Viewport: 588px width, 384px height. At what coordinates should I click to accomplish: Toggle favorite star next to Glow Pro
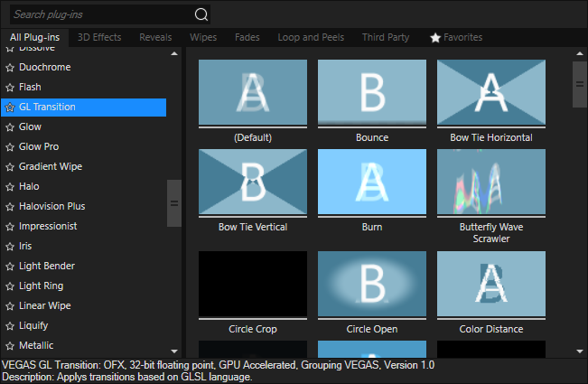pos(10,147)
